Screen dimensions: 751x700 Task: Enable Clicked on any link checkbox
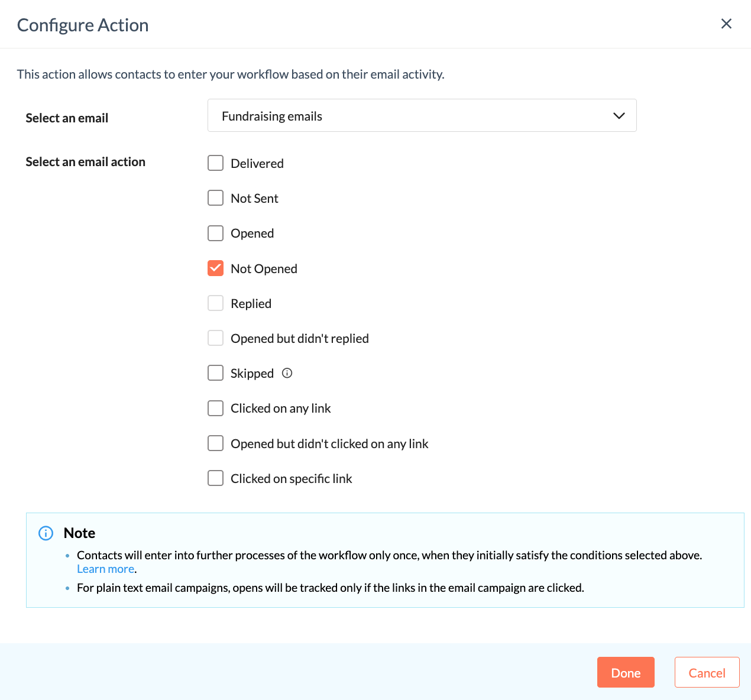[x=216, y=409]
